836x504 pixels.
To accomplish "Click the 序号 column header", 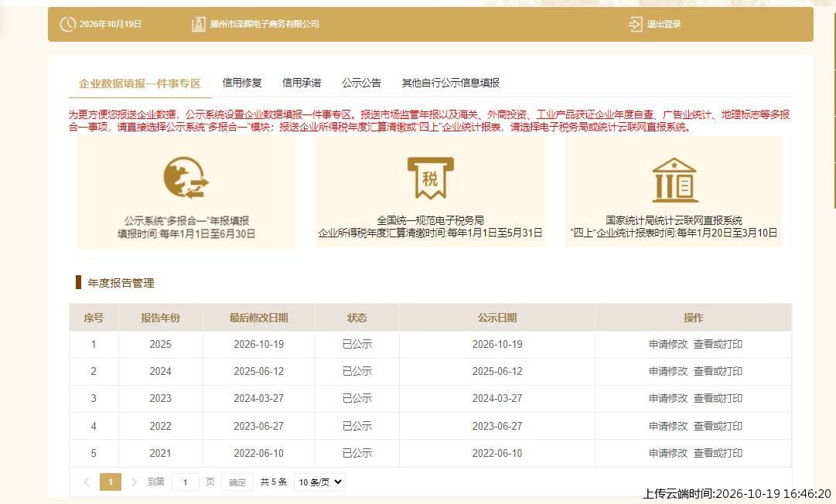I will click(94, 318).
